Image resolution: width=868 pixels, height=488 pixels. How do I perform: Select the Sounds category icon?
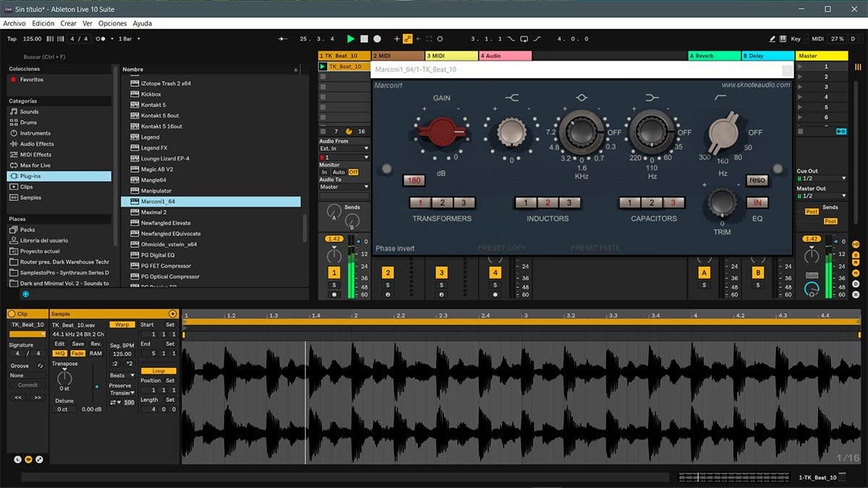14,112
